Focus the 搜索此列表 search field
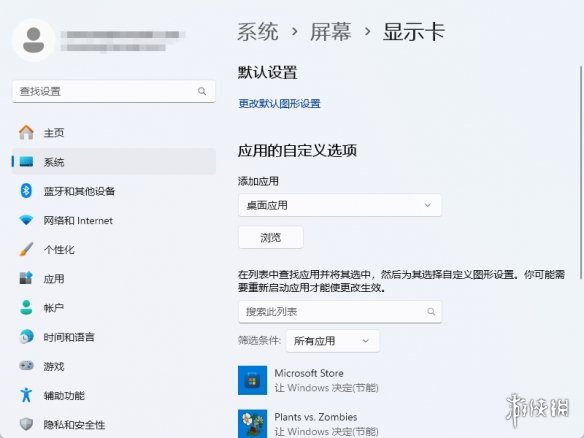 (x=340, y=312)
